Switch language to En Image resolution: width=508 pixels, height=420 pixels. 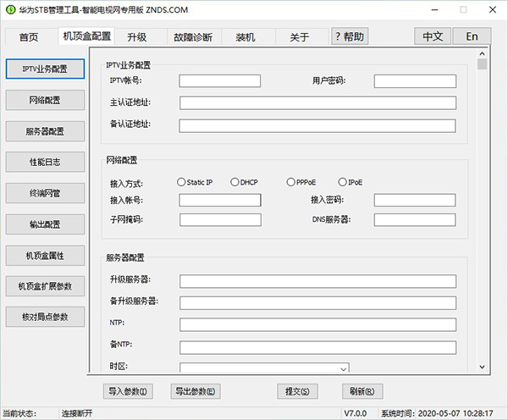[x=472, y=36]
